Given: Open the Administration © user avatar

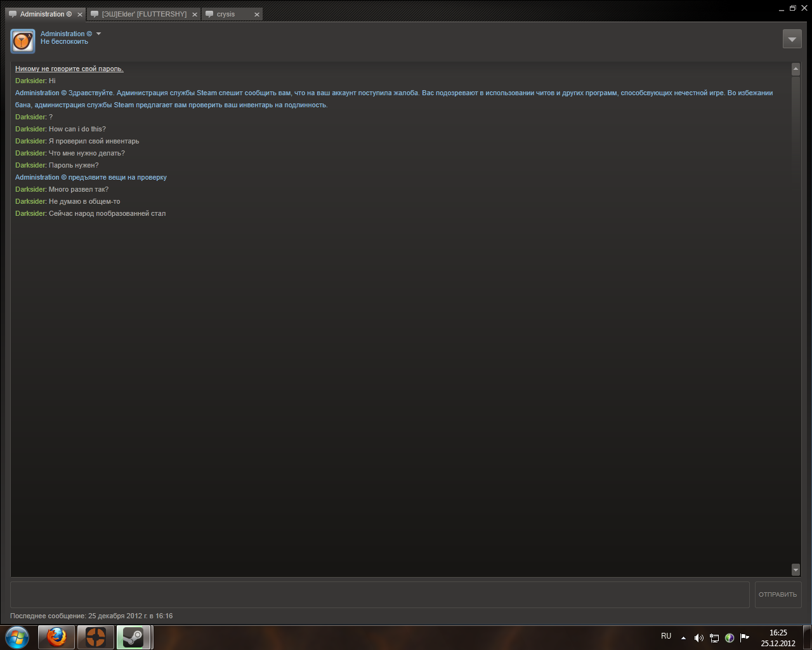Looking at the screenshot, I should 23,41.
